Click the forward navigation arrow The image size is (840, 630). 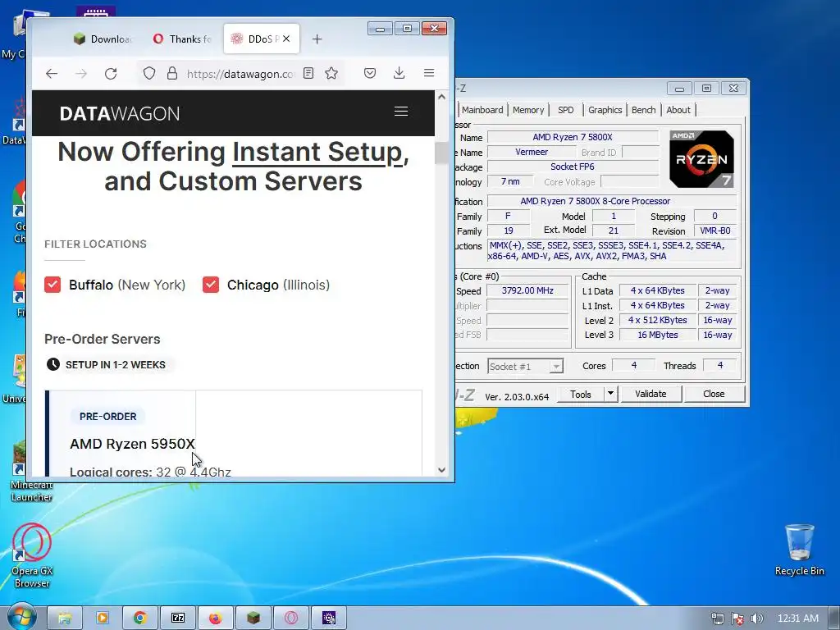[81, 73]
